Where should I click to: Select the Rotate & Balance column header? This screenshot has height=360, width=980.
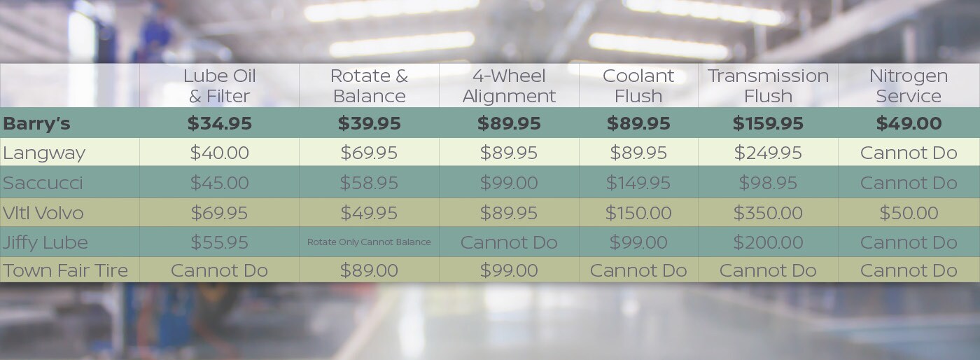[x=369, y=85]
